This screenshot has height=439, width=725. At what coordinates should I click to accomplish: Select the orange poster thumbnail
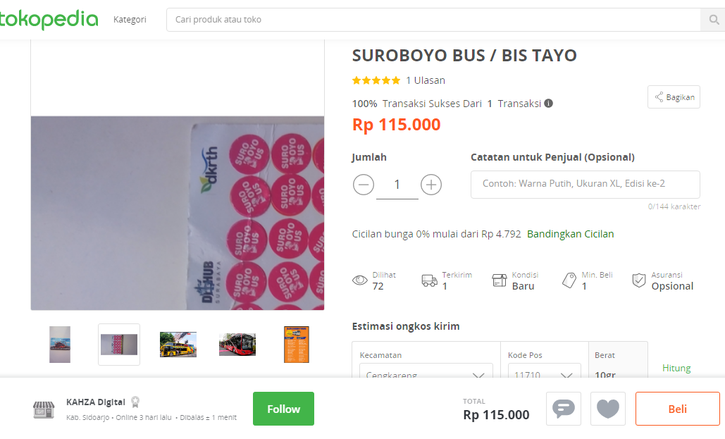point(296,344)
